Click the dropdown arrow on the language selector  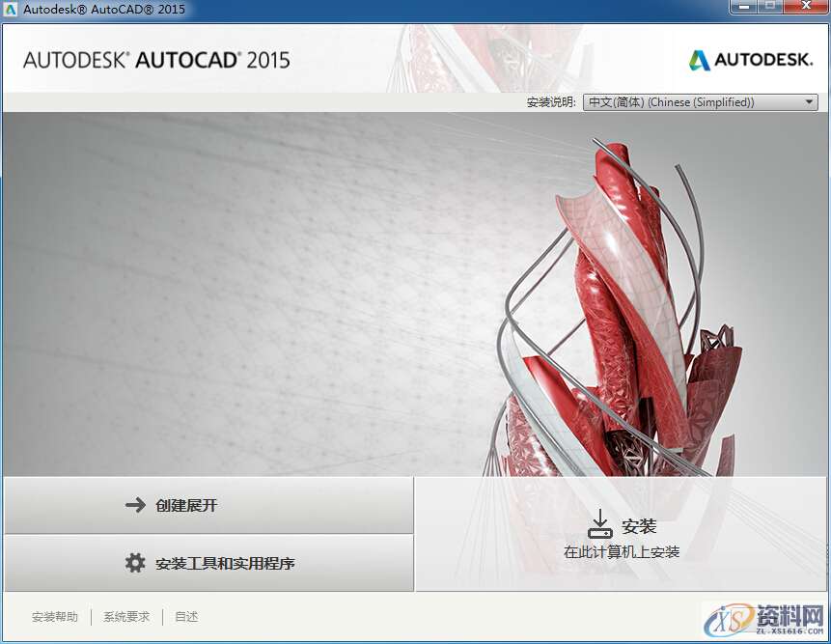coord(808,101)
